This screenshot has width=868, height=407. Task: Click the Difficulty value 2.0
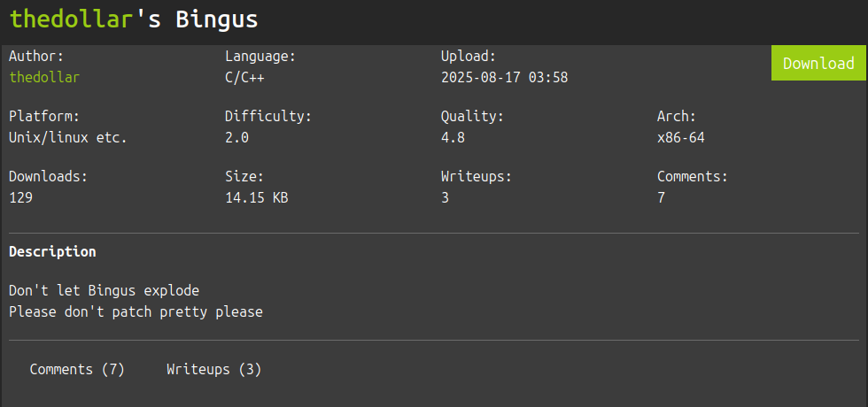point(236,137)
